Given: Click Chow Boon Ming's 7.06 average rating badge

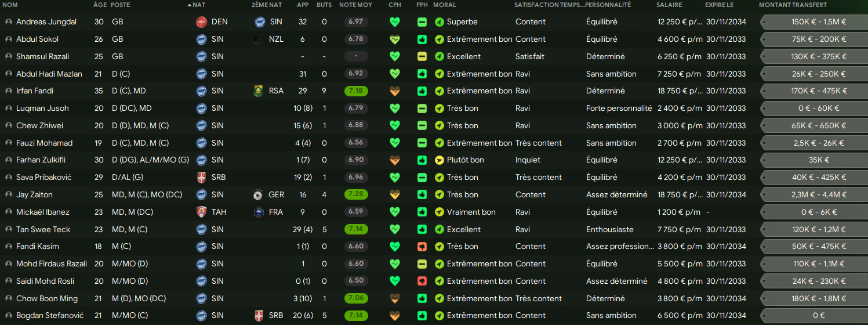Looking at the screenshot, I should pyautogui.click(x=356, y=298).
